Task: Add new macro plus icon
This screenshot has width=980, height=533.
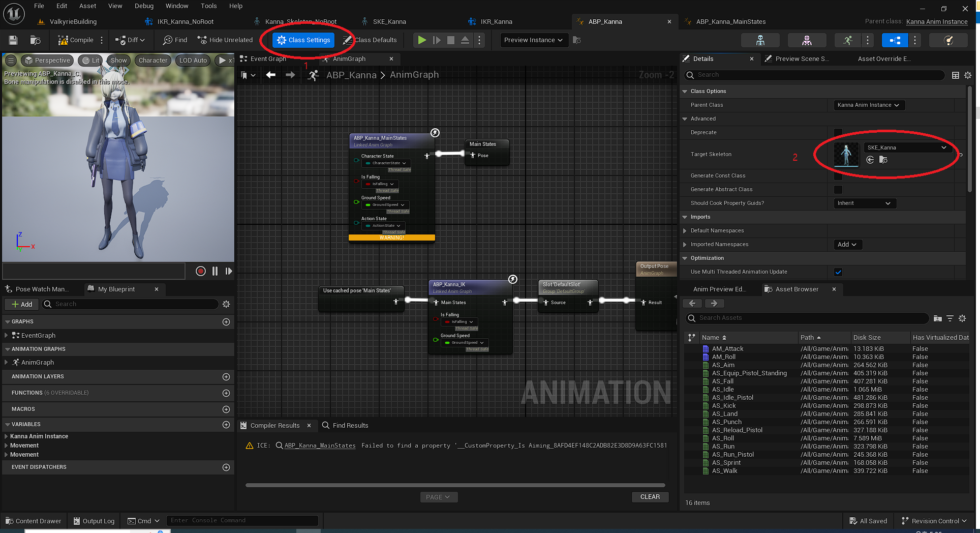Action: click(x=226, y=409)
